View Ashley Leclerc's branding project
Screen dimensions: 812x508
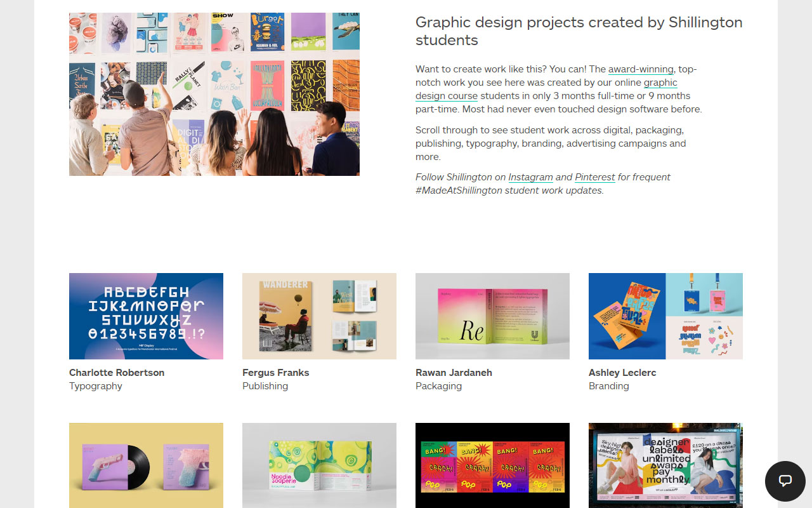click(x=665, y=316)
